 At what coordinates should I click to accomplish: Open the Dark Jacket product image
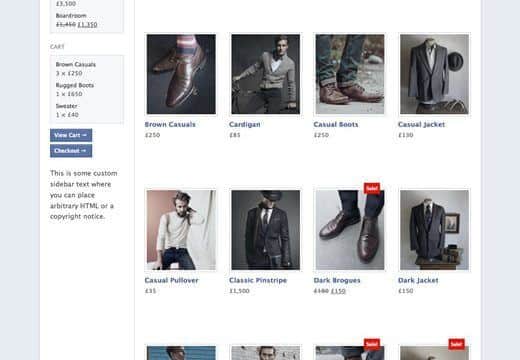click(434, 230)
